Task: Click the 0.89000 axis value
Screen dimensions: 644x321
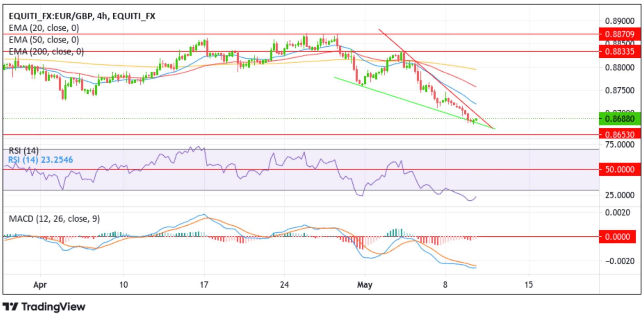Action: (x=620, y=21)
